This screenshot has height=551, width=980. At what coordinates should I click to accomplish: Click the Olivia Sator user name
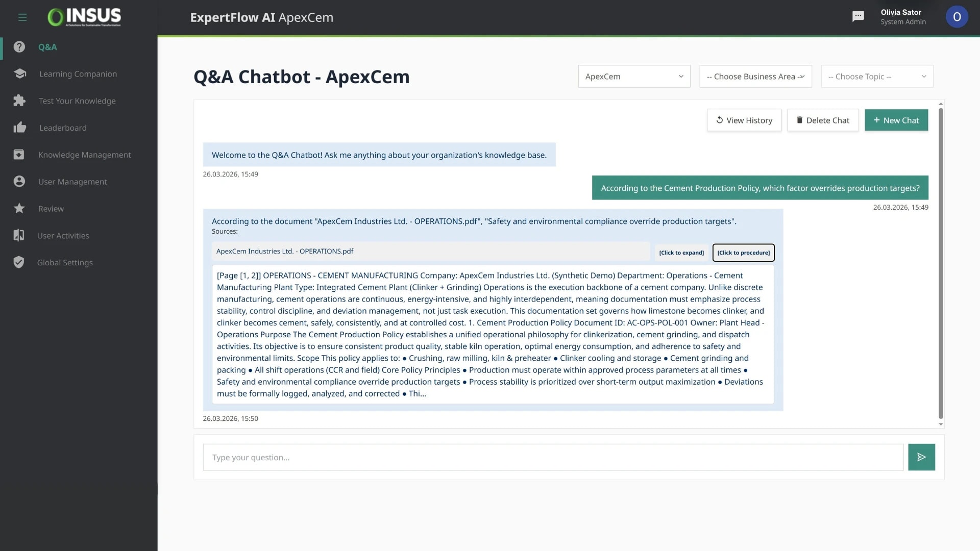click(x=901, y=12)
